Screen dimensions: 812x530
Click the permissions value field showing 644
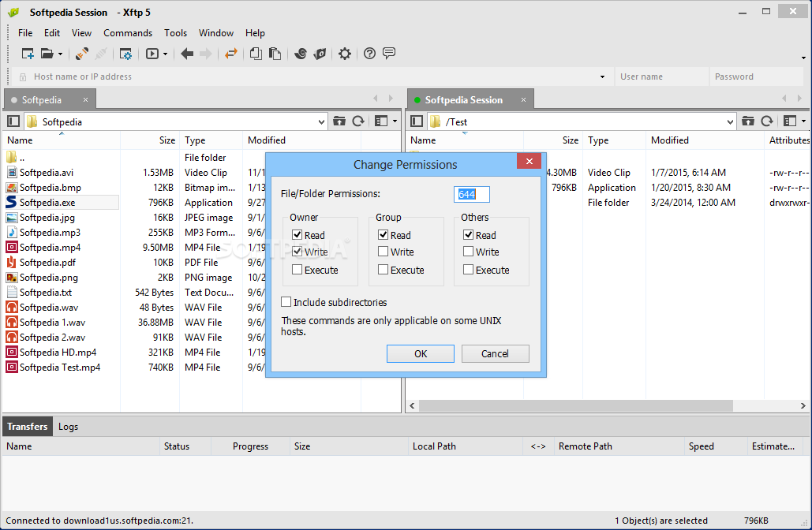472,194
